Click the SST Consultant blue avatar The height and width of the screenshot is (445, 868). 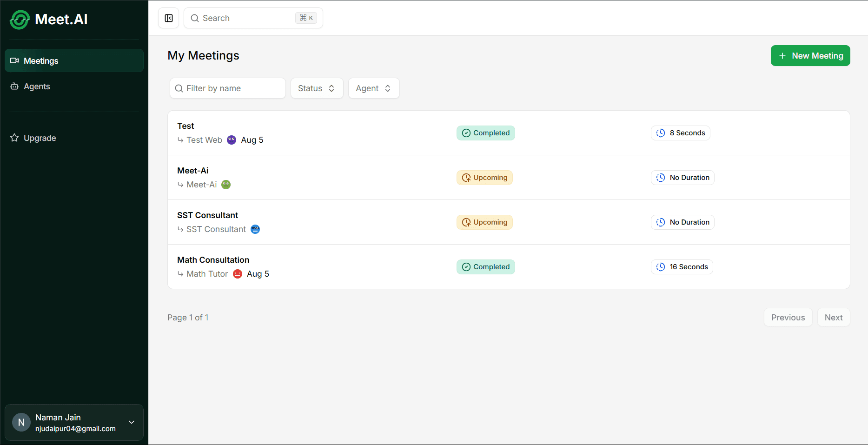tap(255, 229)
